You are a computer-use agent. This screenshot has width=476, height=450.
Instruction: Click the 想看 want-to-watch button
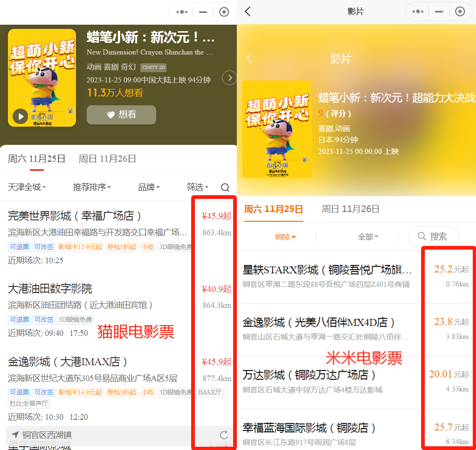(x=121, y=115)
